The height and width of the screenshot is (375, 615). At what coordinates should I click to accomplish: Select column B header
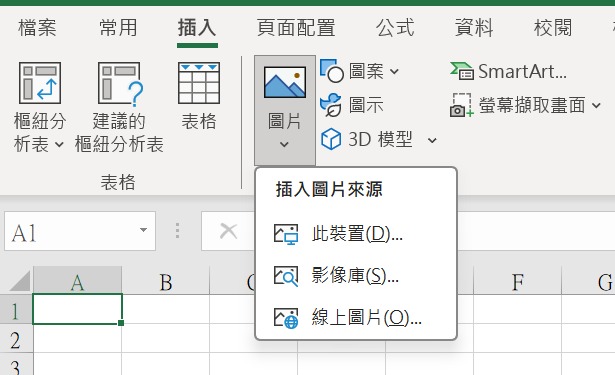point(166,282)
